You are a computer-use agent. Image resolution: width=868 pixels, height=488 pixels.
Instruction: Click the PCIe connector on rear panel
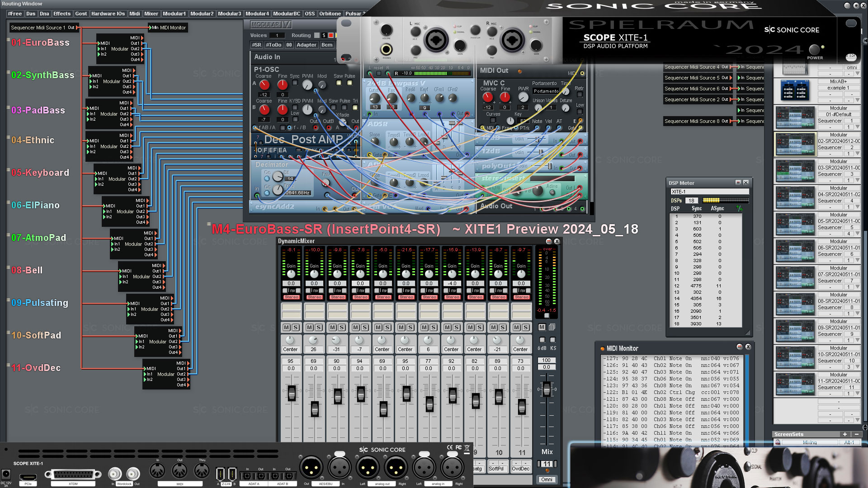pos(28,477)
